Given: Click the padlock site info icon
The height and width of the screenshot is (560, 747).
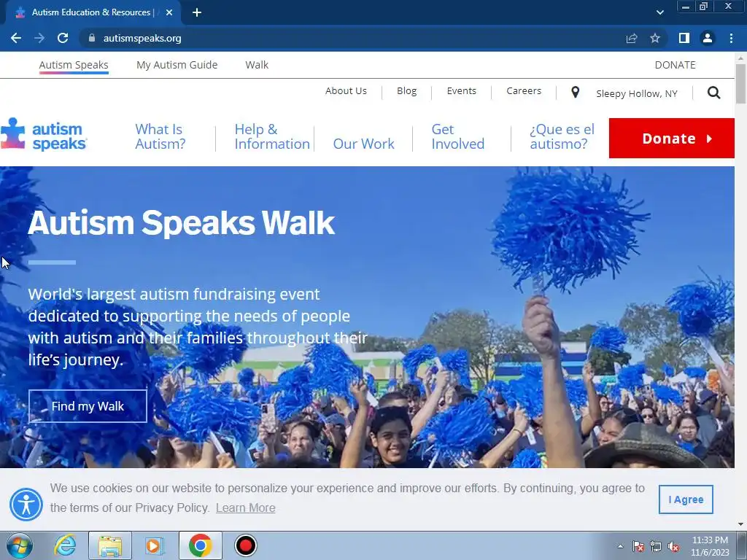Looking at the screenshot, I should 92,38.
